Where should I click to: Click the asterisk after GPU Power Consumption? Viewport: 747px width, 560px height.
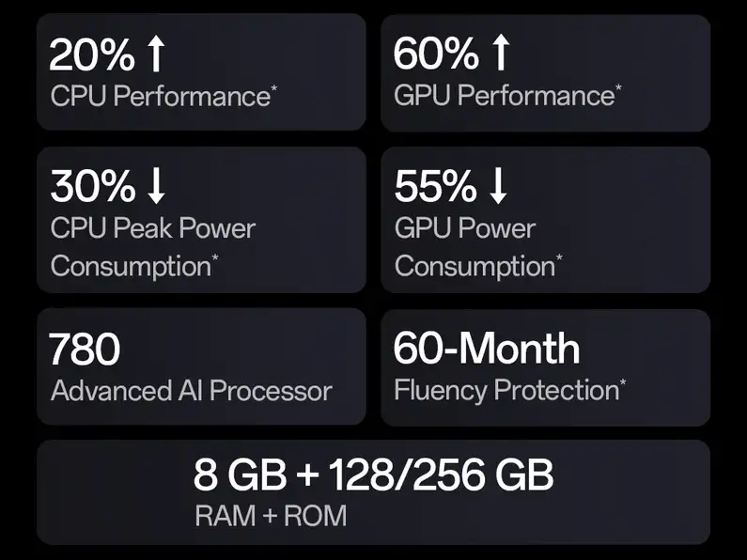[x=560, y=258]
